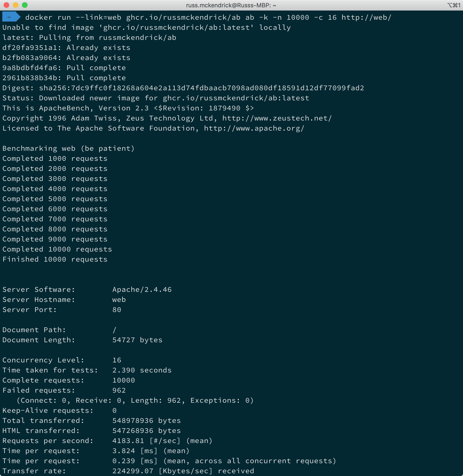463x476 pixels.
Task: Click the Apache/2.4.46 server software value
Action: pyautogui.click(x=142, y=290)
